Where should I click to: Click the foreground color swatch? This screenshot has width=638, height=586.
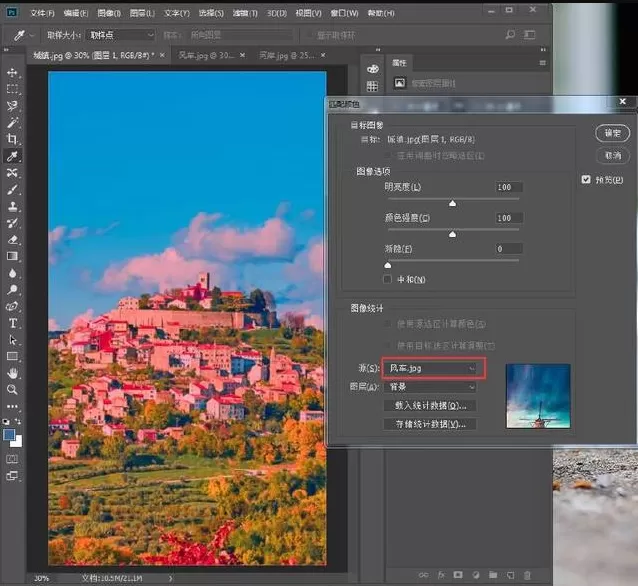point(9,435)
